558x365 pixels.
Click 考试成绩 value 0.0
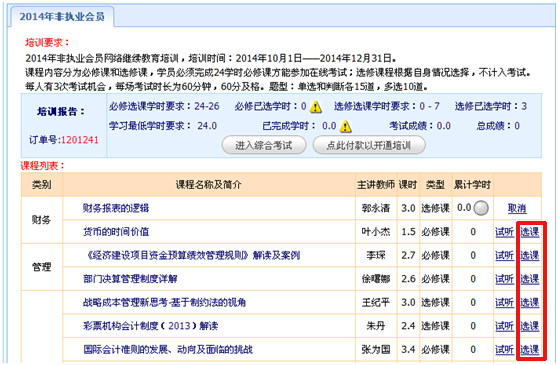[444, 126]
